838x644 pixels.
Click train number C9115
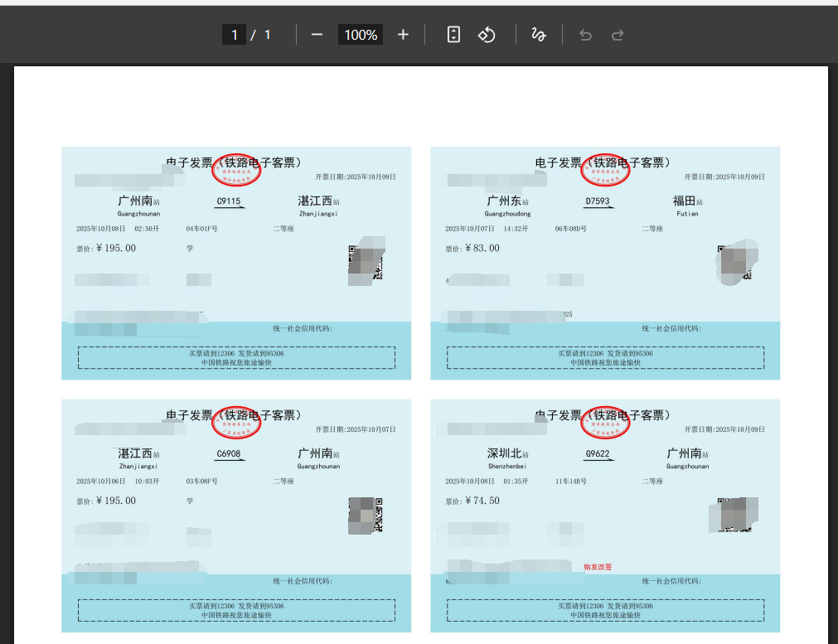click(x=228, y=201)
